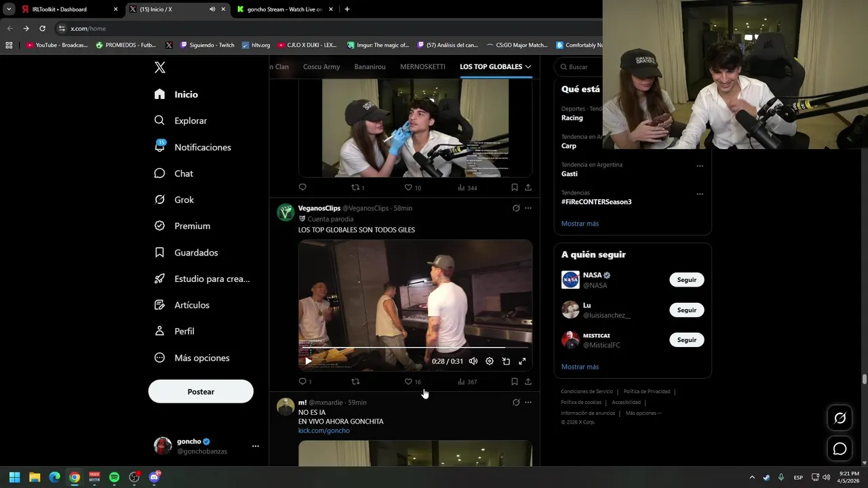Open Notificaciones with 15 badge
Screen dimensions: 868x488
coord(193,147)
